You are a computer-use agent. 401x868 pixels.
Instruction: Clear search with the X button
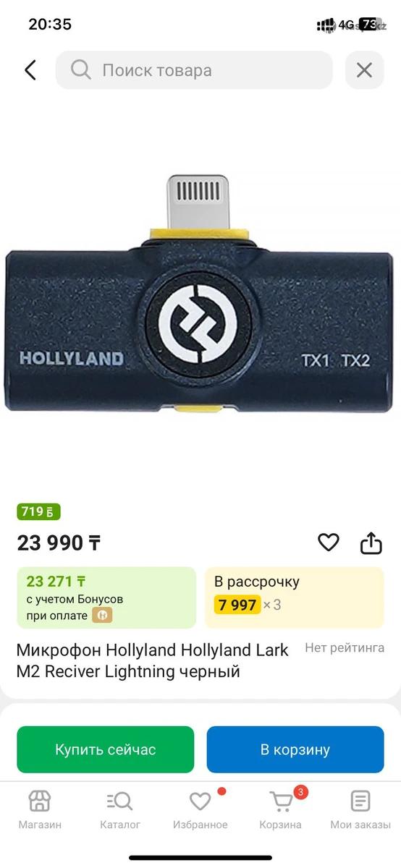(364, 70)
